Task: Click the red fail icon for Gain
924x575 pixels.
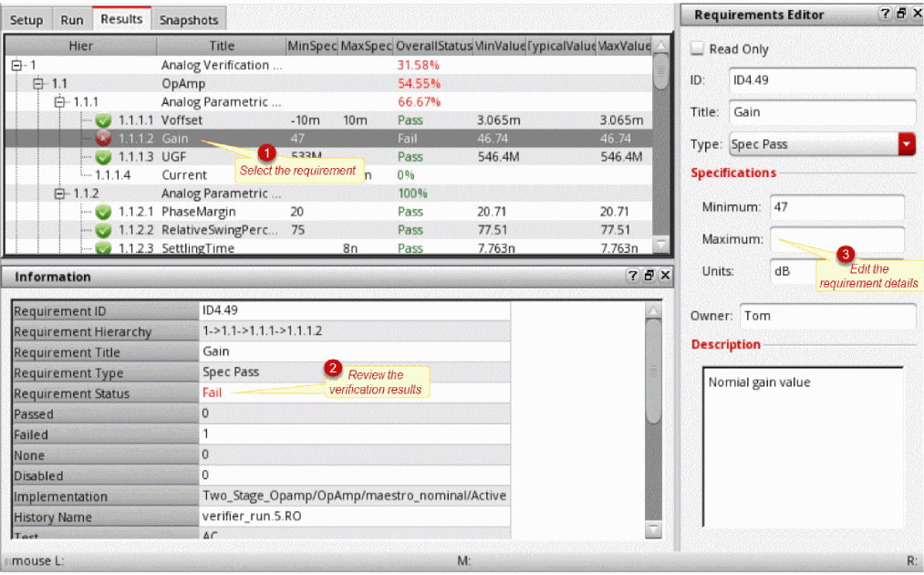Action: point(104,139)
